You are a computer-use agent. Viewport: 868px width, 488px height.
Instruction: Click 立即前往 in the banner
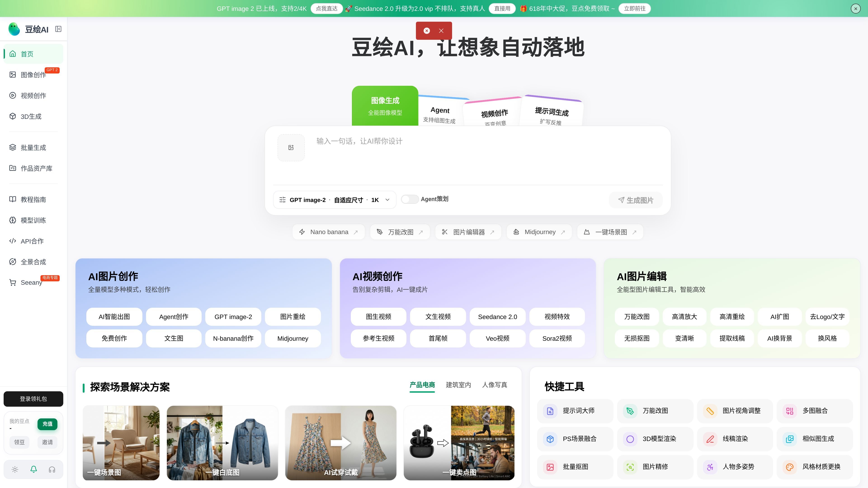pos(634,9)
